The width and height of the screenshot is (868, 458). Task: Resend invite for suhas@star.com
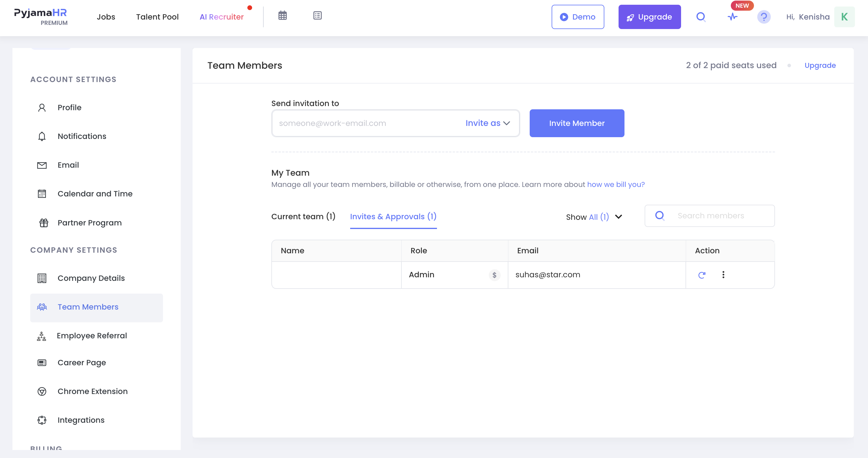pos(702,275)
